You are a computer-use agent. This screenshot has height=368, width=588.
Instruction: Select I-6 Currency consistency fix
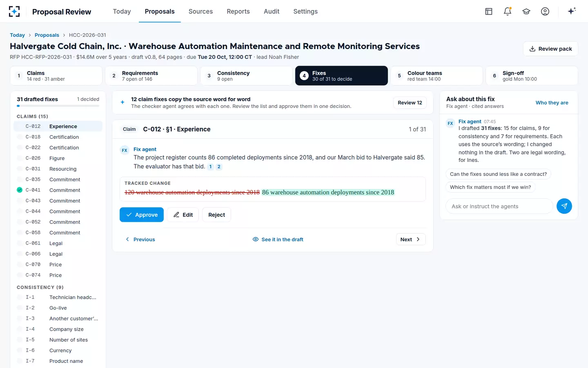pyautogui.click(x=58, y=350)
